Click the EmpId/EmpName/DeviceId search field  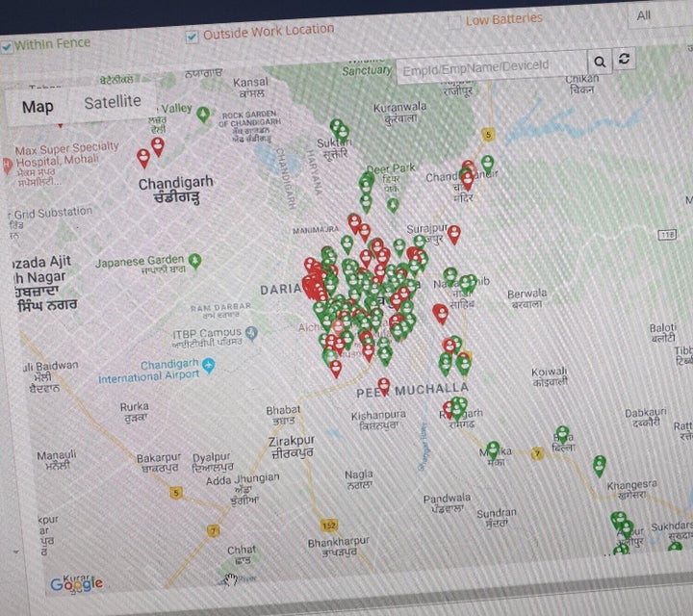tap(492, 67)
